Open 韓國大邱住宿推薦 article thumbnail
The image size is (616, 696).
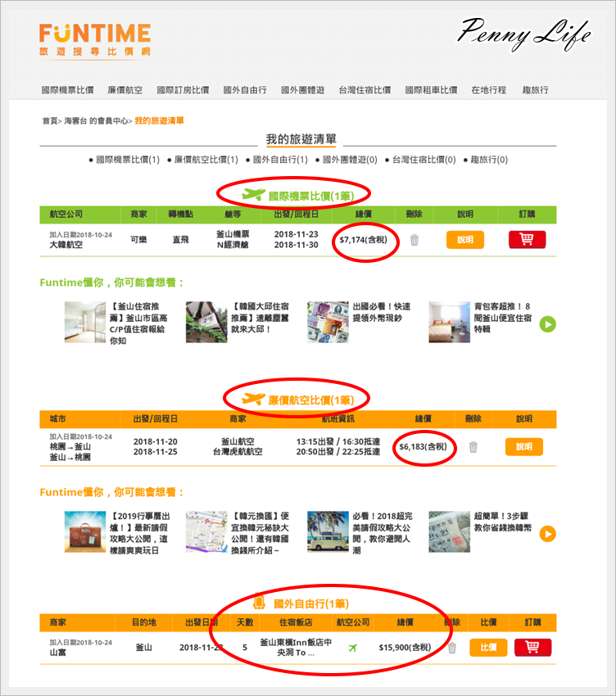(x=206, y=323)
